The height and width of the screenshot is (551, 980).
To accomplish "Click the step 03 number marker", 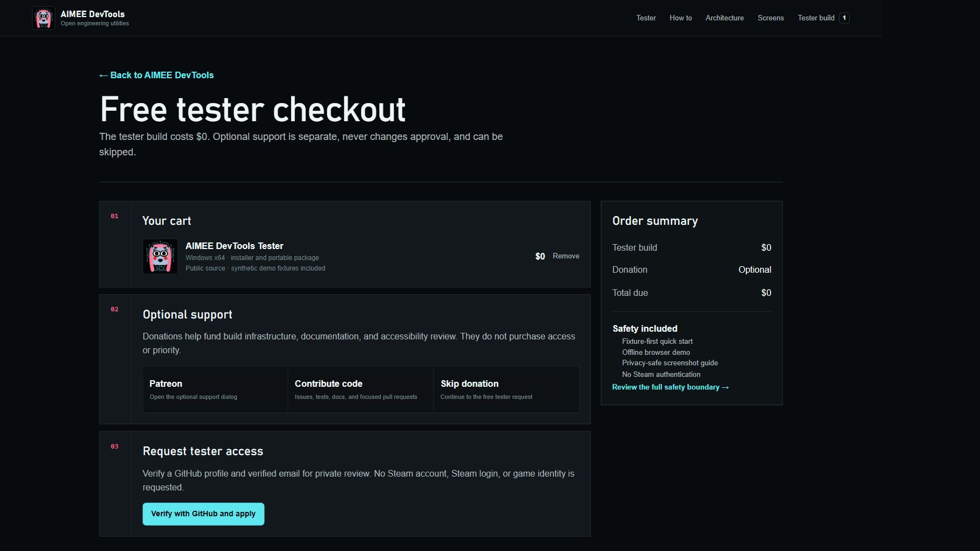I will pos(115,447).
